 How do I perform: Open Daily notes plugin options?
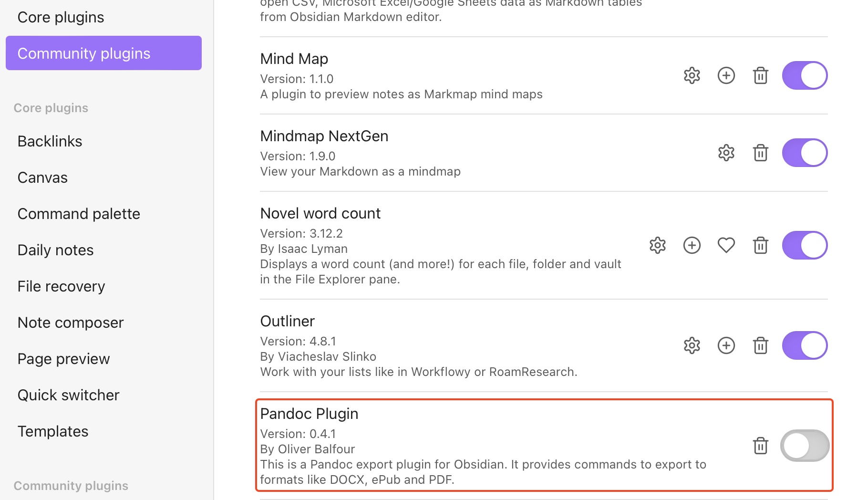55,250
